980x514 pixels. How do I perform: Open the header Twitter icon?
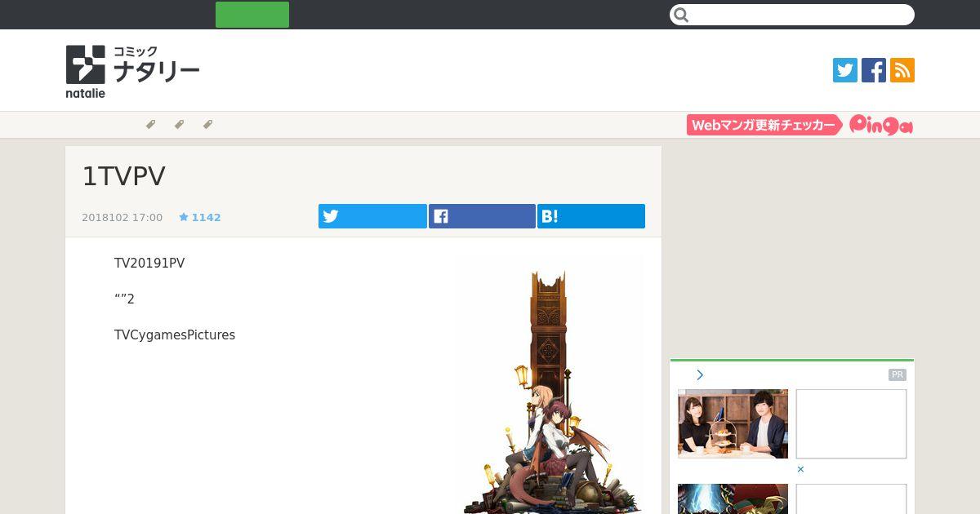[845, 70]
